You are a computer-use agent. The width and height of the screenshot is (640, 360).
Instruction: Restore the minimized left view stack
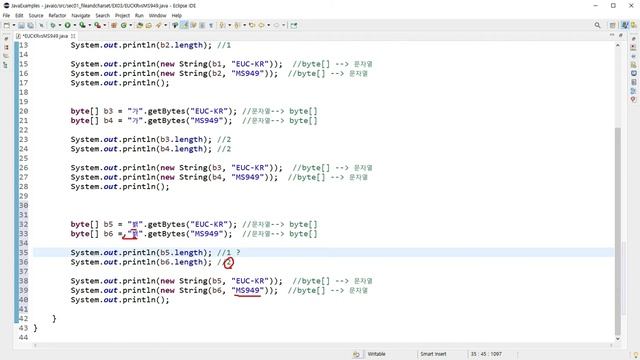(x=6, y=39)
